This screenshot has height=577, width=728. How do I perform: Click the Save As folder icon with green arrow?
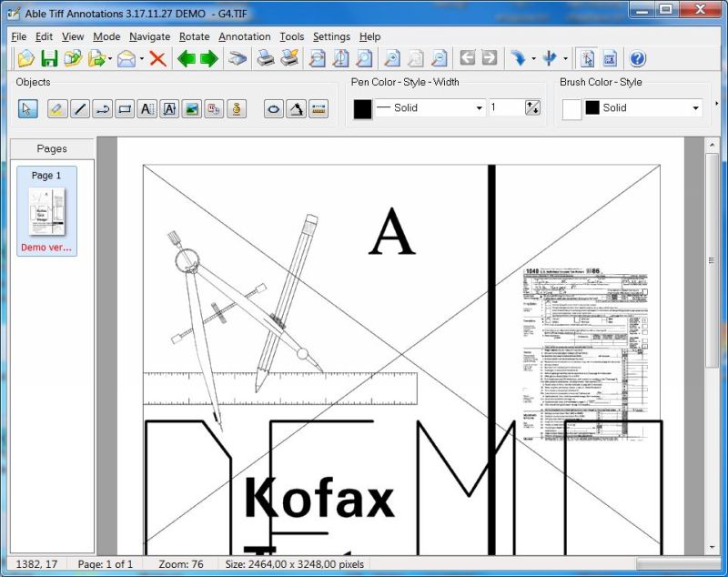click(x=73, y=59)
